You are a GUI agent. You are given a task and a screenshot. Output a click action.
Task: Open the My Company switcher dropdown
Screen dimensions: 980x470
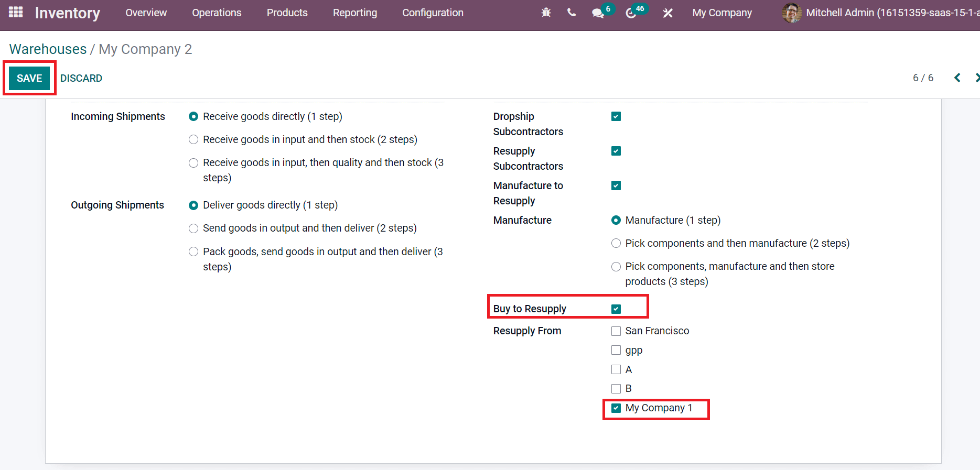[721, 13]
